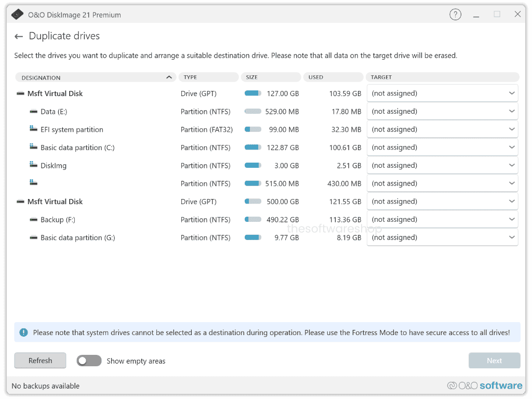
Task: Open the target dropdown for Data (E:)
Action: 443,111
